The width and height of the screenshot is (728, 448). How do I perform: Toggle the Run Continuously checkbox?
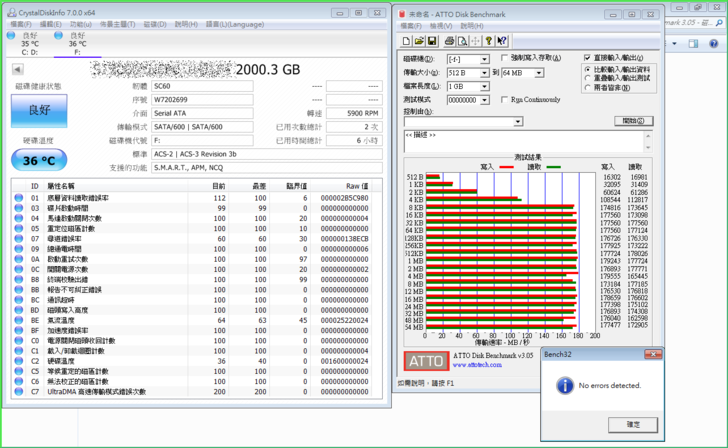pyautogui.click(x=502, y=100)
